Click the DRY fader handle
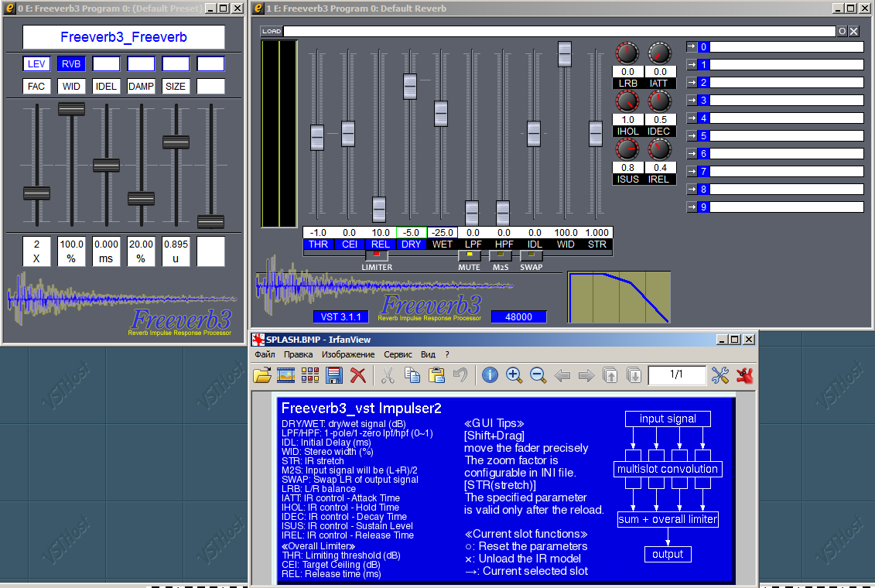The image size is (875, 588). click(409, 87)
